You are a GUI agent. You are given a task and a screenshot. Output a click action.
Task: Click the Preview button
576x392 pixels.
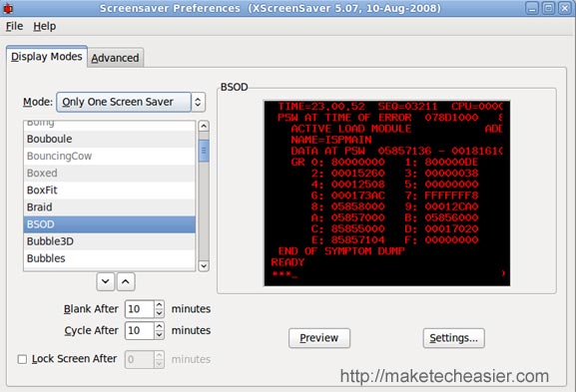319,338
